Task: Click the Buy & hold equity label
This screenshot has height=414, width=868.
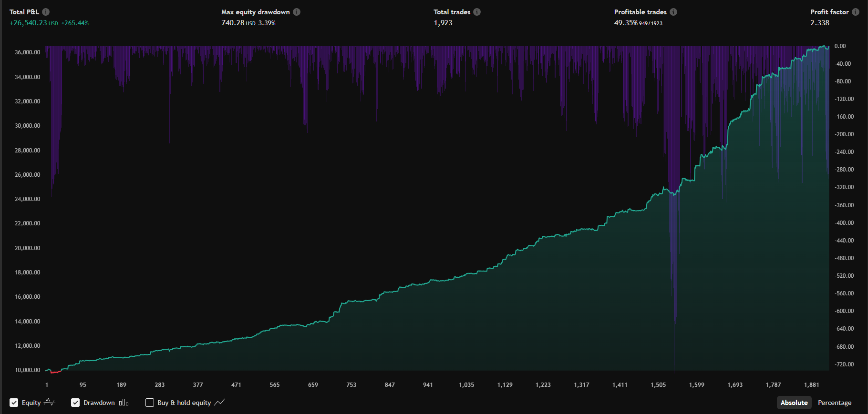Action: 184,403
